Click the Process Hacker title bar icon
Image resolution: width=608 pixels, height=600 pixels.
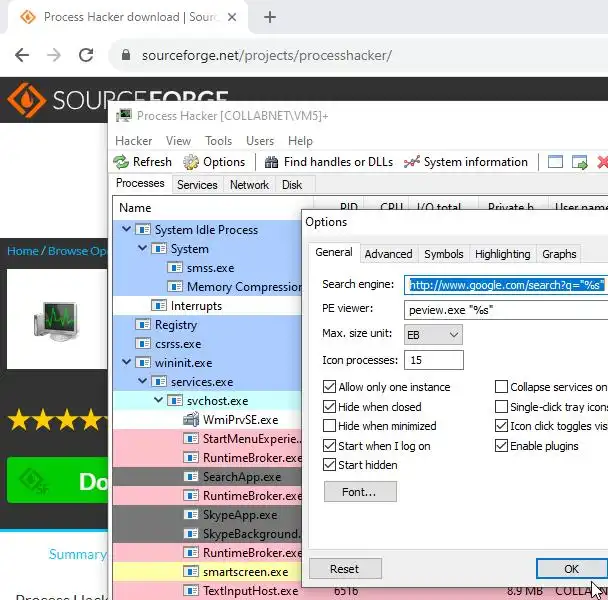pyautogui.click(x=124, y=116)
